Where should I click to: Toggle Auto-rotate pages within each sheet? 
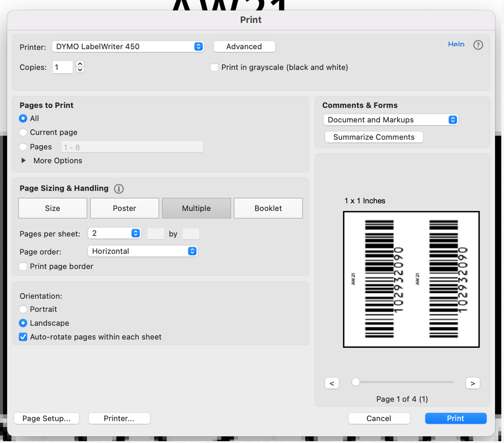pos(23,337)
